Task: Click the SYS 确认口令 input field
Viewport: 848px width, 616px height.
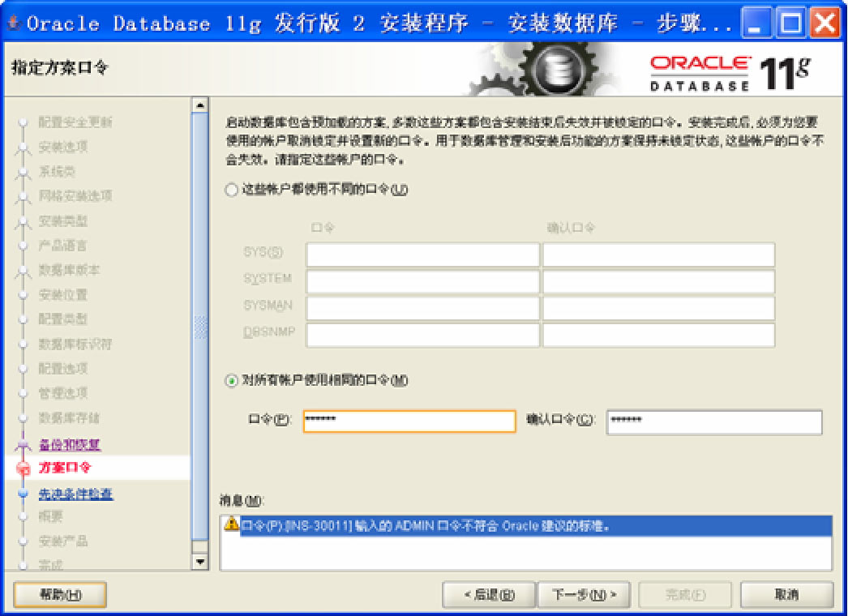Action: pyautogui.click(x=659, y=255)
